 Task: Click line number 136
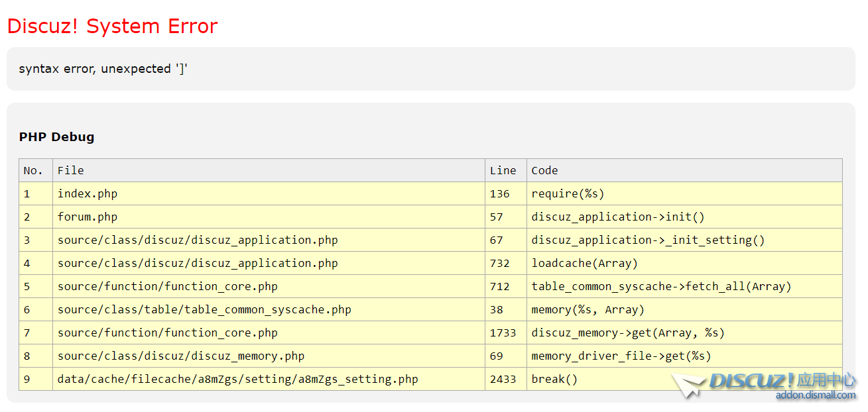[x=506, y=193]
